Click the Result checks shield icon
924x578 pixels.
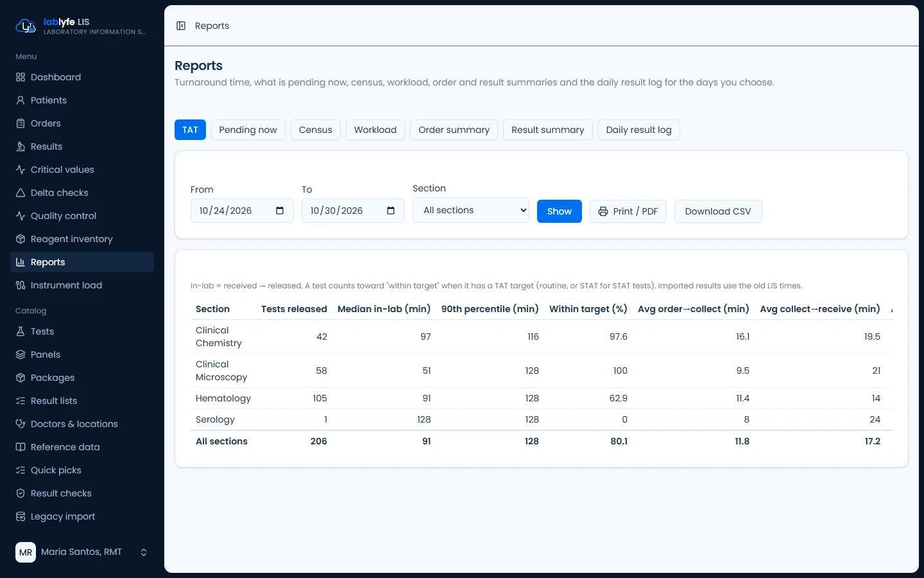[x=21, y=493]
